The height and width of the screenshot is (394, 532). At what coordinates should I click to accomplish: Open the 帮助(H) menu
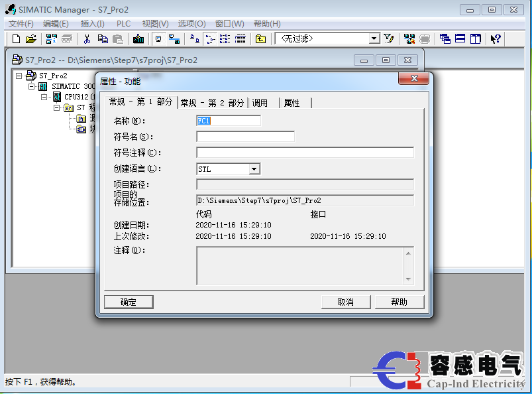pyautogui.click(x=267, y=24)
